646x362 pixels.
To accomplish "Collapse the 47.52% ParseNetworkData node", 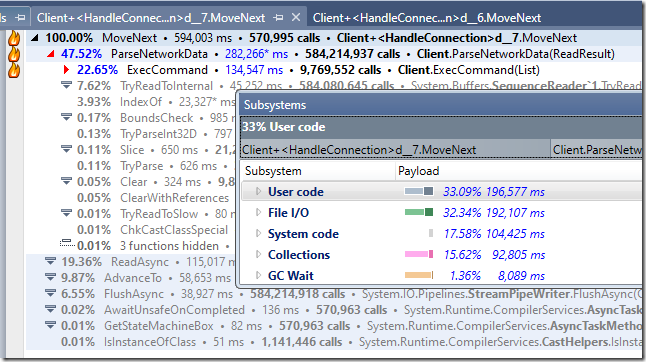I will coord(51,54).
